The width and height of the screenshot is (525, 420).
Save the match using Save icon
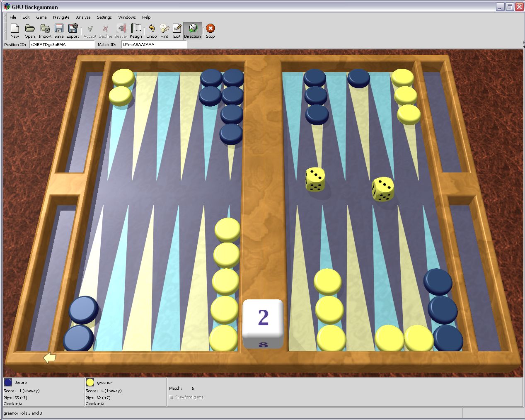coord(59,31)
